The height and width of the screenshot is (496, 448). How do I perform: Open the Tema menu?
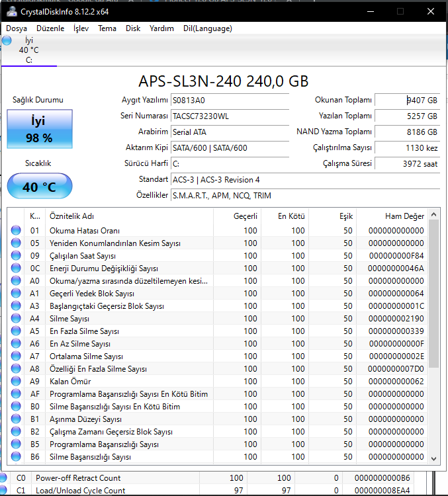(107, 28)
